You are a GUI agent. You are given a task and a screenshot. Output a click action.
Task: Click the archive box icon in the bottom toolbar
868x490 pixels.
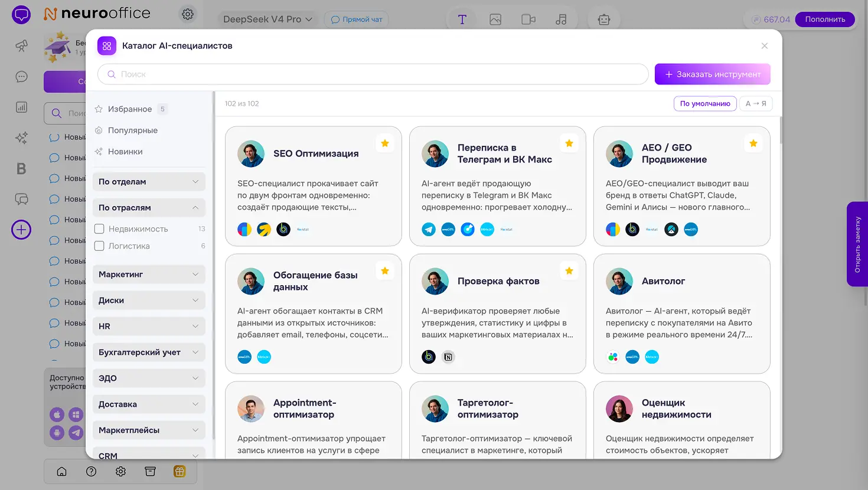point(150,472)
